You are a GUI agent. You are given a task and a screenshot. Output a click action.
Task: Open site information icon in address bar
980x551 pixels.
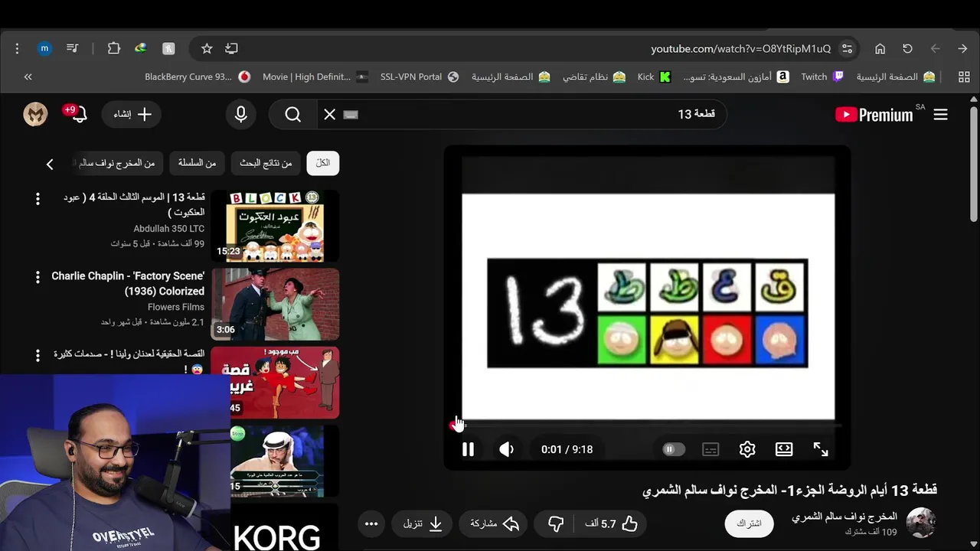click(847, 48)
